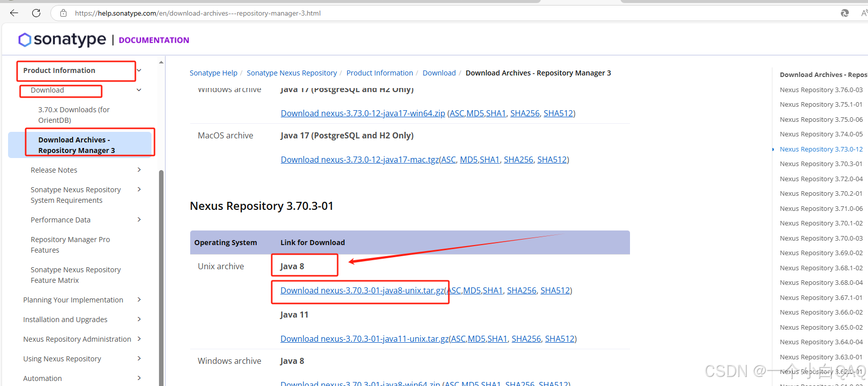Jump to Nexus Repository 3.69.0-02

(821, 253)
